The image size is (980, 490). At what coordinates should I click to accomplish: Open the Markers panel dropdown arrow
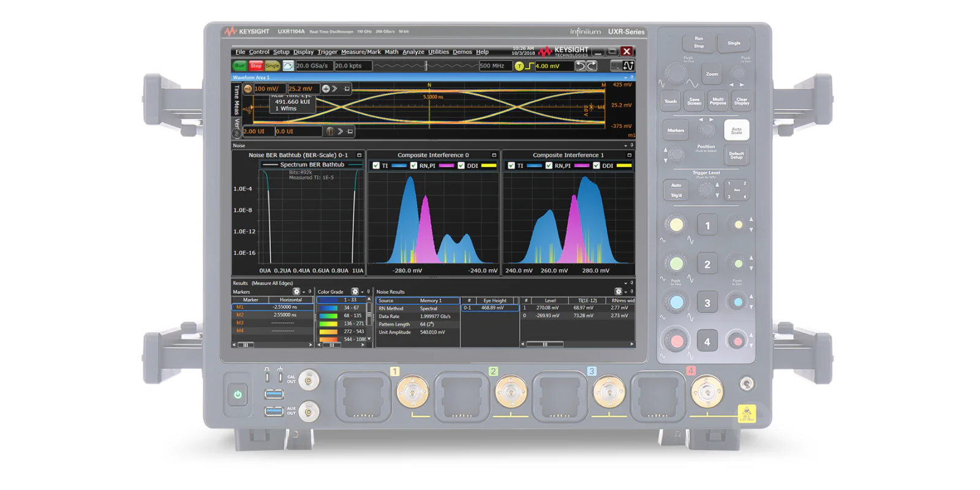pyautogui.click(x=304, y=292)
